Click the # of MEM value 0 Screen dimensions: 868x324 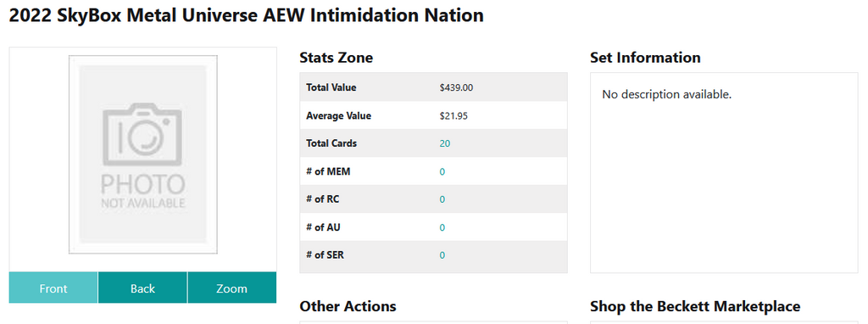pyautogui.click(x=442, y=171)
